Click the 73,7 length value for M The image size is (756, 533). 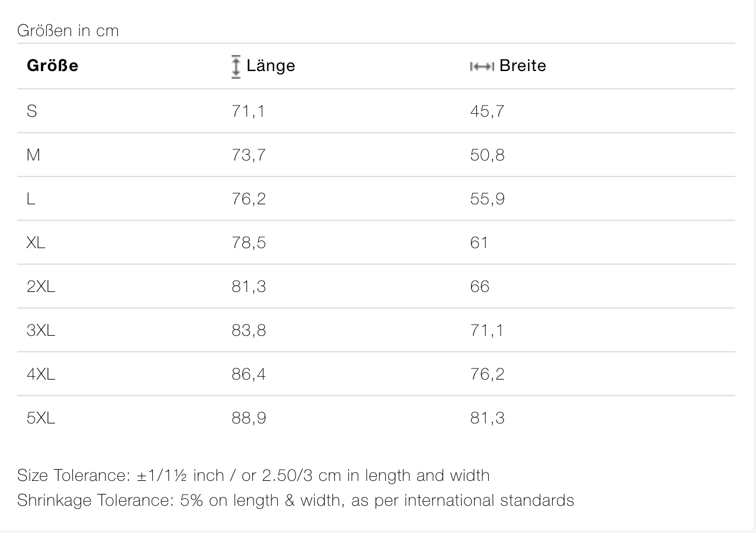tap(249, 155)
